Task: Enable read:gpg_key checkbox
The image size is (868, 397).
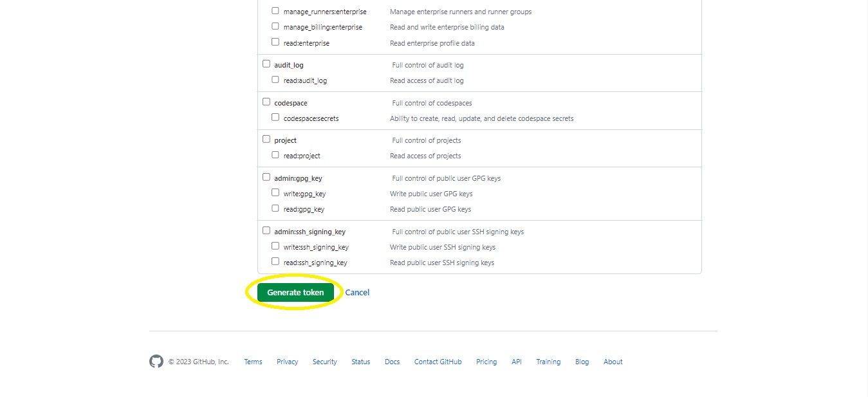Action: tap(275, 208)
